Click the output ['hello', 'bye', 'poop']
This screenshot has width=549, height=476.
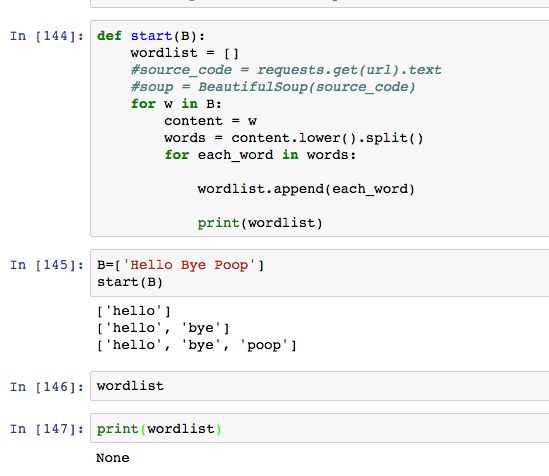click(197, 345)
